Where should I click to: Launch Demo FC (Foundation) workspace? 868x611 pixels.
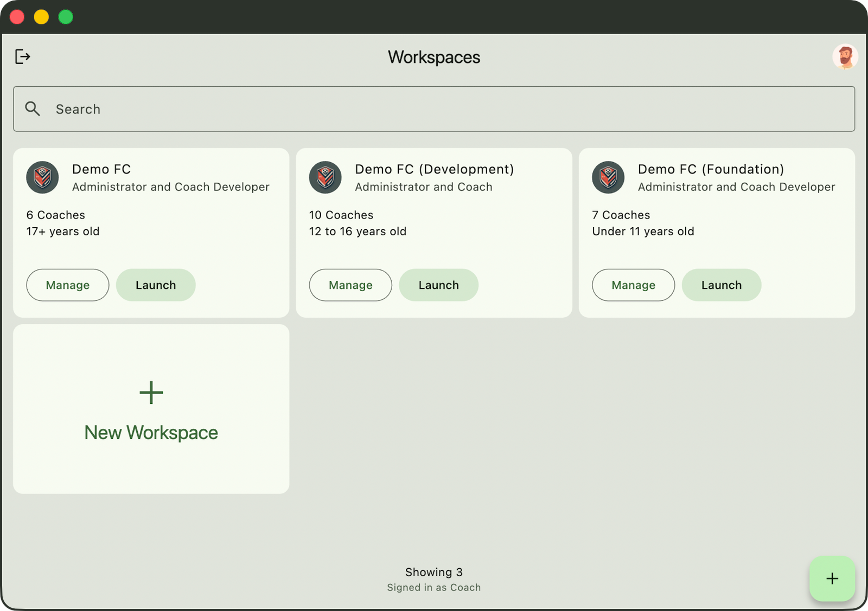721,285
